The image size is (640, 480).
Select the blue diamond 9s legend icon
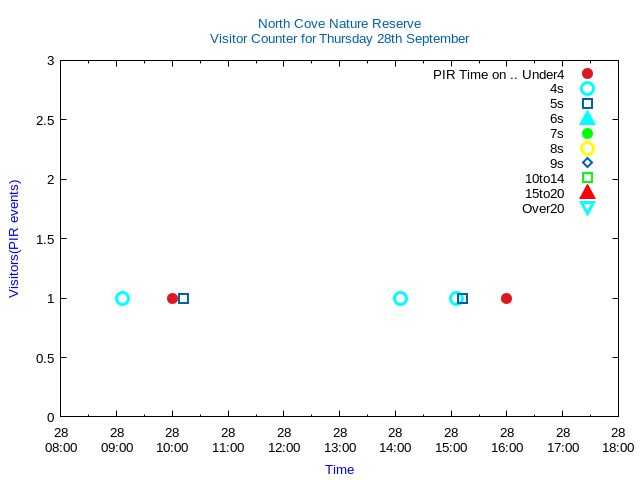(x=587, y=163)
